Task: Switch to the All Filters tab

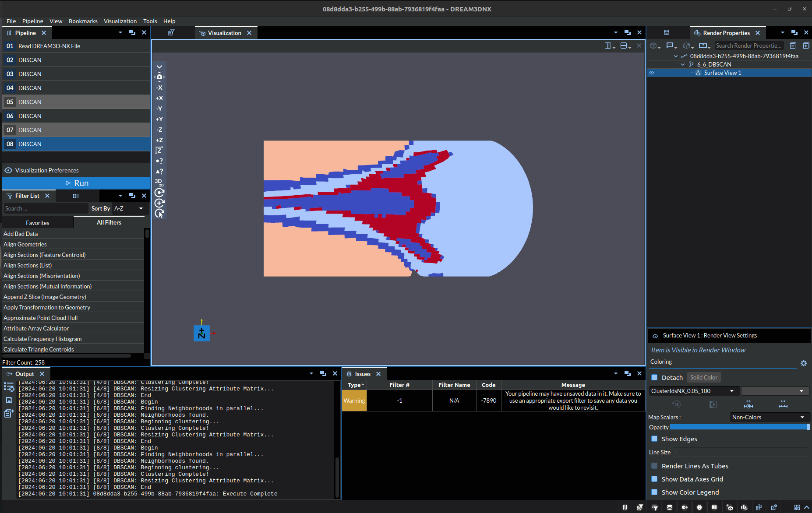Action: click(x=109, y=222)
